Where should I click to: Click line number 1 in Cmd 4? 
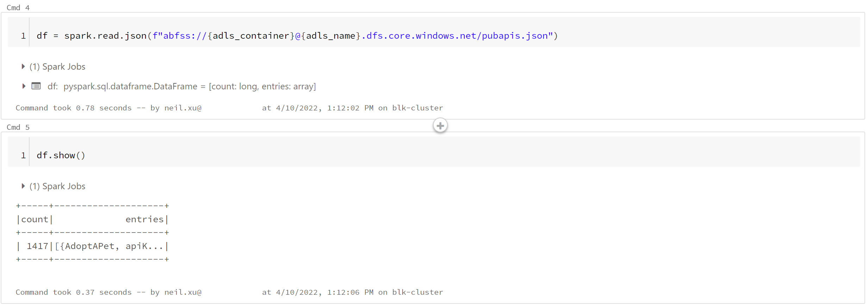tap(23, 36)
